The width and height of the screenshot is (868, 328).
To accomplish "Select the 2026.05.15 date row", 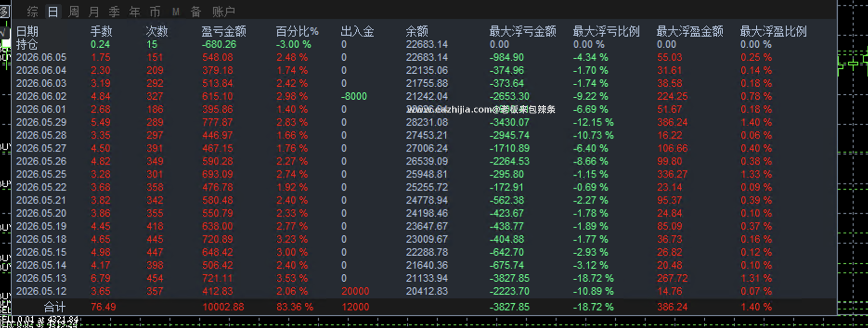I will pos(41,252).
